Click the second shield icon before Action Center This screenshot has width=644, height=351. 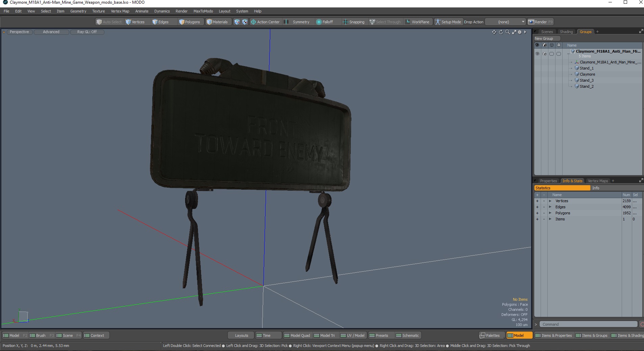click(245, 22)
